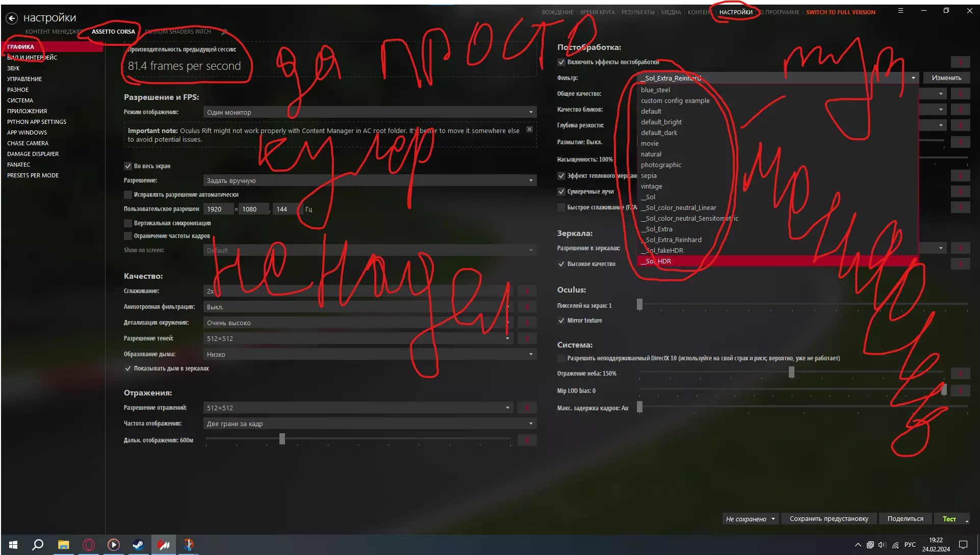Open Steam from the taskbar
Image resolution: width=980 pixels, height=555 pixels.
(x=138, y=545)
